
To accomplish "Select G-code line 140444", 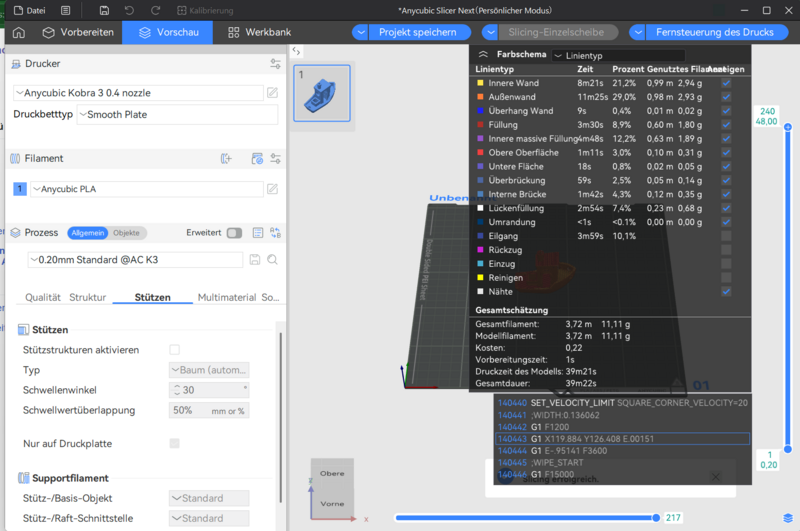I will coord(622,451).
